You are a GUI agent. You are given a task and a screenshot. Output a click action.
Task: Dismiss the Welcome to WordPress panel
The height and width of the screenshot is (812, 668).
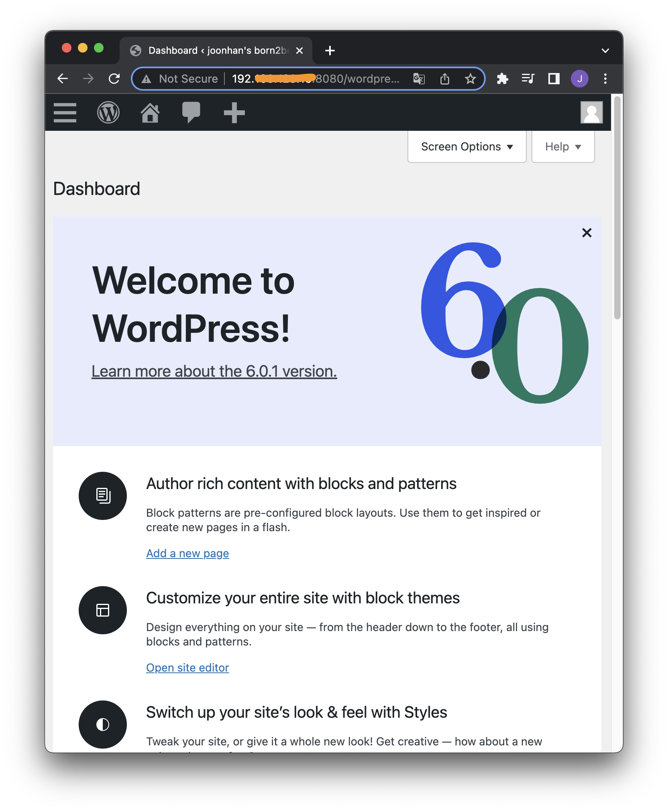587,233
